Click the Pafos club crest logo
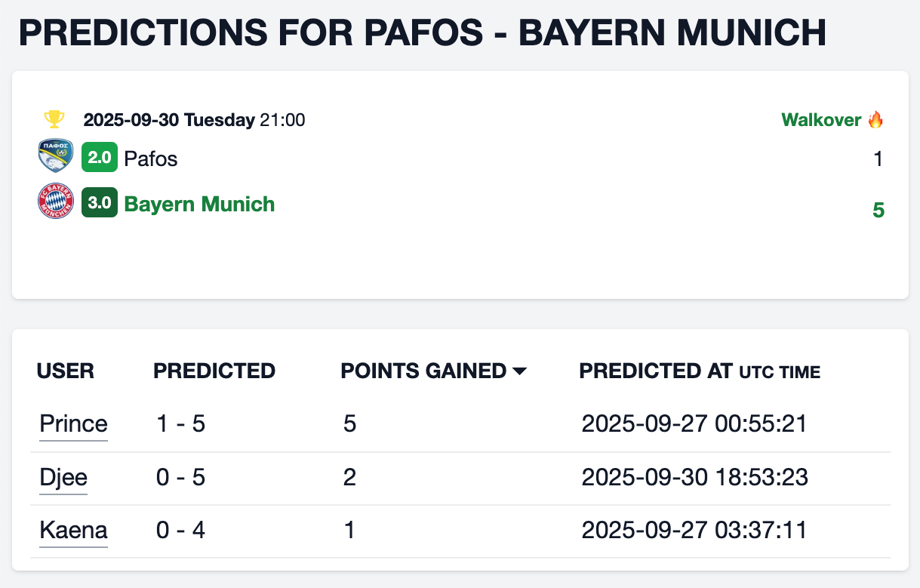The image size is (920, 588). point(55,157)
